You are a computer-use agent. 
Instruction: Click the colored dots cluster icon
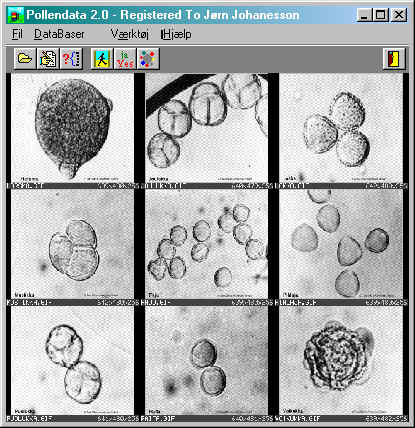coord(148,59)
